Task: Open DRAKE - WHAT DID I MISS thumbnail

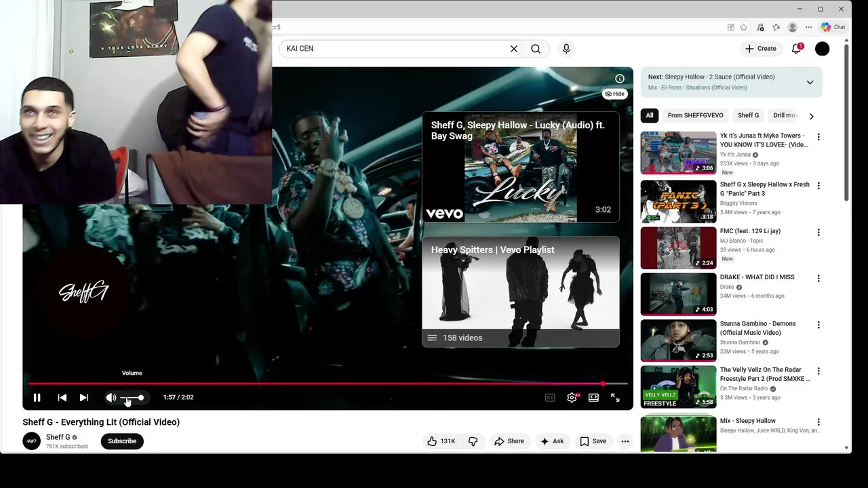Action: (678, 294)
